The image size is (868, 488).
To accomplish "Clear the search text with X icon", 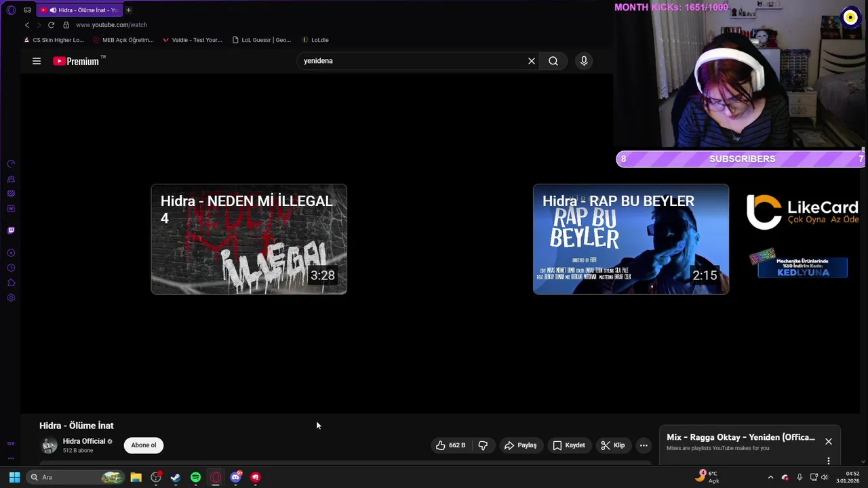I will [532, 61].
